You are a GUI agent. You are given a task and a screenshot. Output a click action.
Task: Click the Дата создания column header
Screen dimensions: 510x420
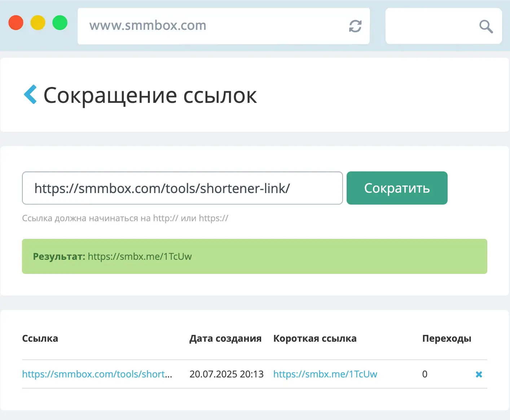click(225, 338)
